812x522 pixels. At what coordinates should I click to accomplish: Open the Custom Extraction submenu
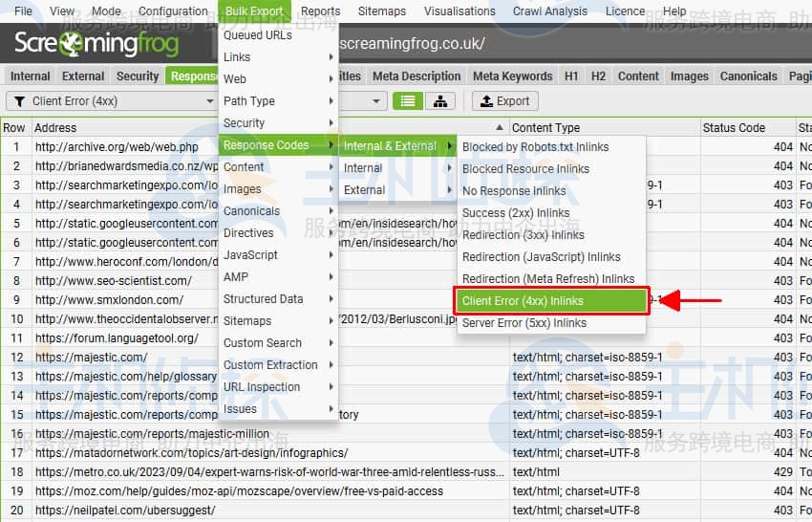(x=270, y=365)
